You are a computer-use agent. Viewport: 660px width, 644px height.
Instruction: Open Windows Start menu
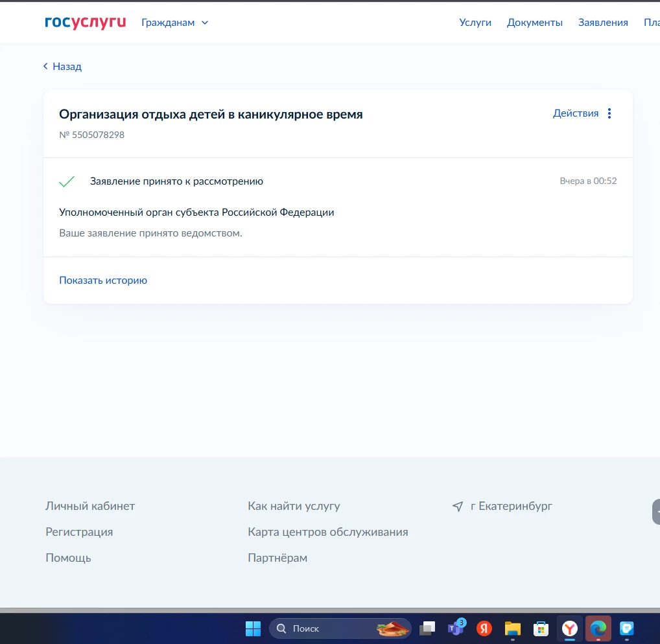253,628
